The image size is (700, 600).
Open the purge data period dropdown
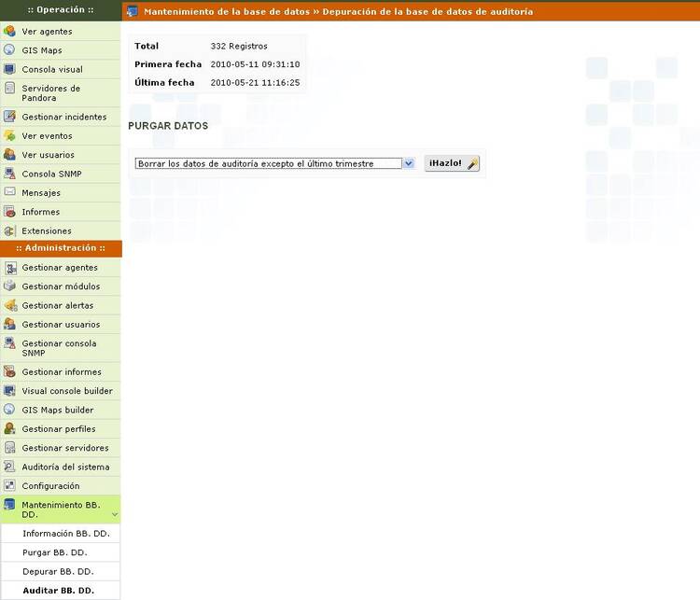(408, 163)
